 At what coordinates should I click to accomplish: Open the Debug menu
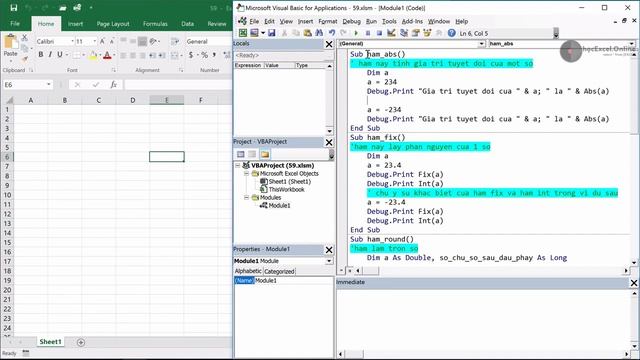[351, 21]
